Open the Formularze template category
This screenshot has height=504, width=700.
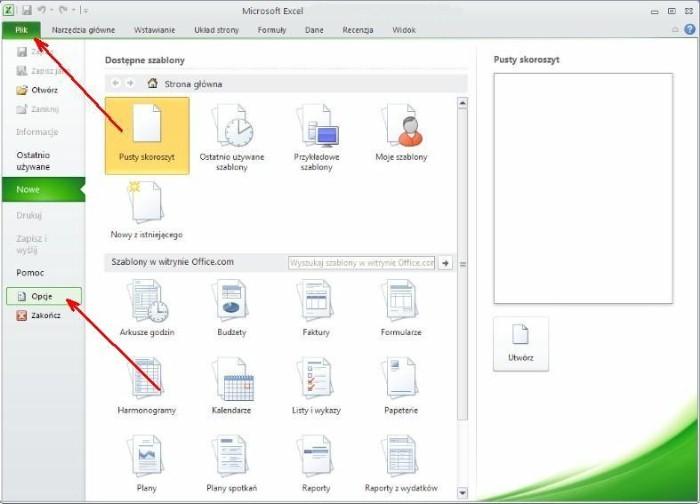point(401,308)
